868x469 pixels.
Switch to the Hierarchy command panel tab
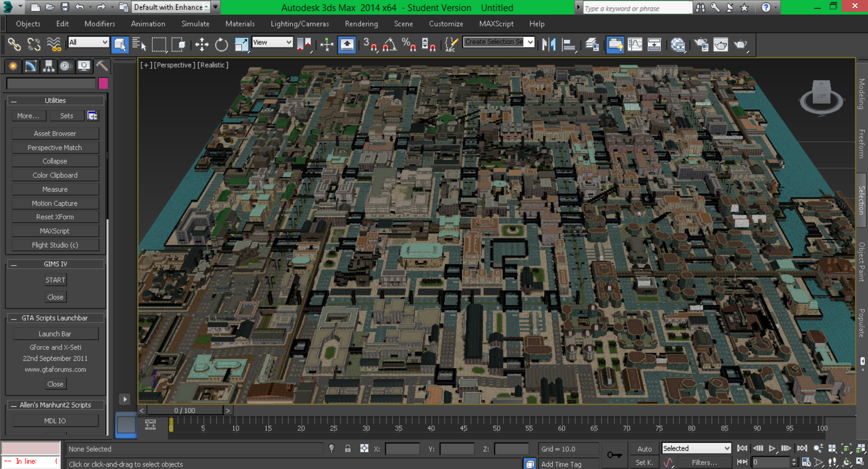tap(48, 66)
